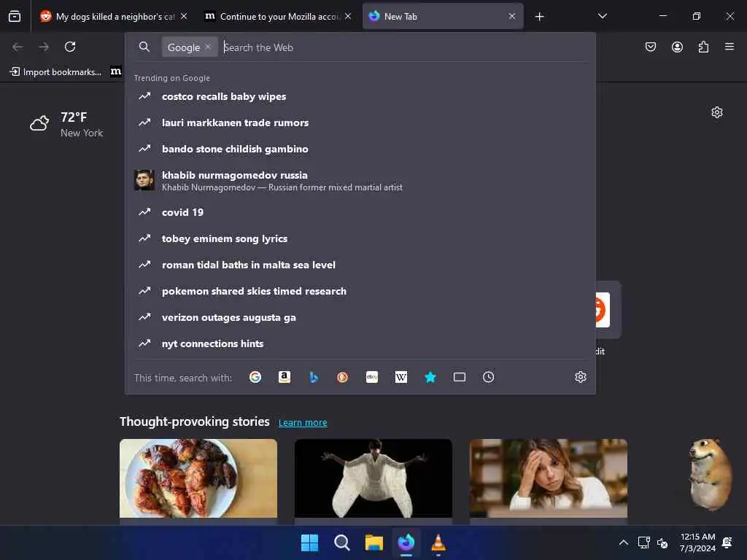Select suggestion khabib nurmagomedov russia
Screen dimensions: 747x560
(360, 181)
